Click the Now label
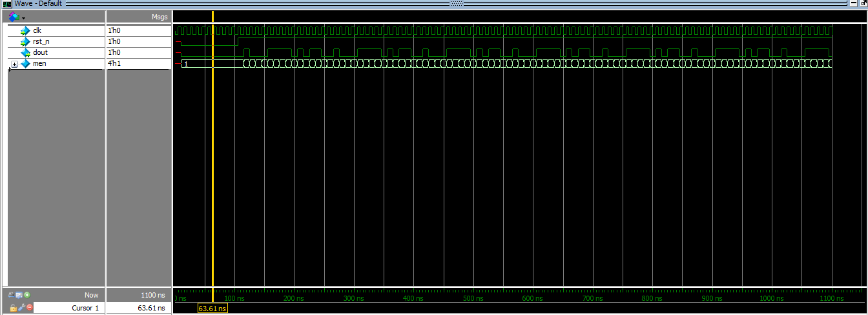Viewport: 868px width, 315px height. point(92,295)
